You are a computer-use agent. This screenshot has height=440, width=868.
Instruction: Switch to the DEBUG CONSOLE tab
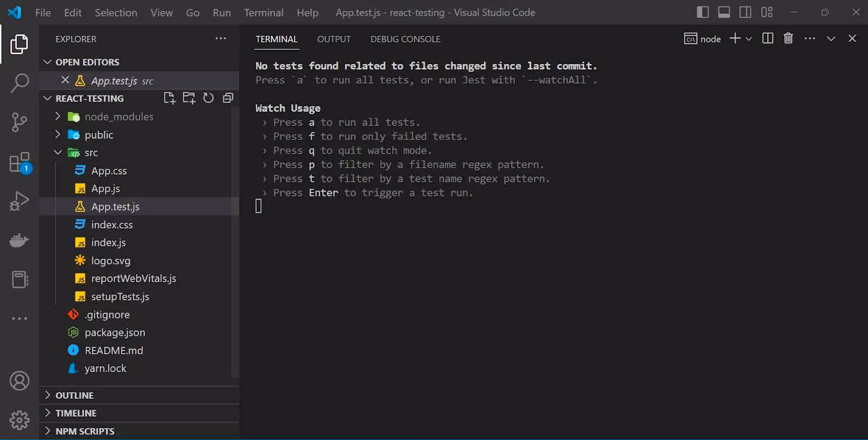coord(405,39)
